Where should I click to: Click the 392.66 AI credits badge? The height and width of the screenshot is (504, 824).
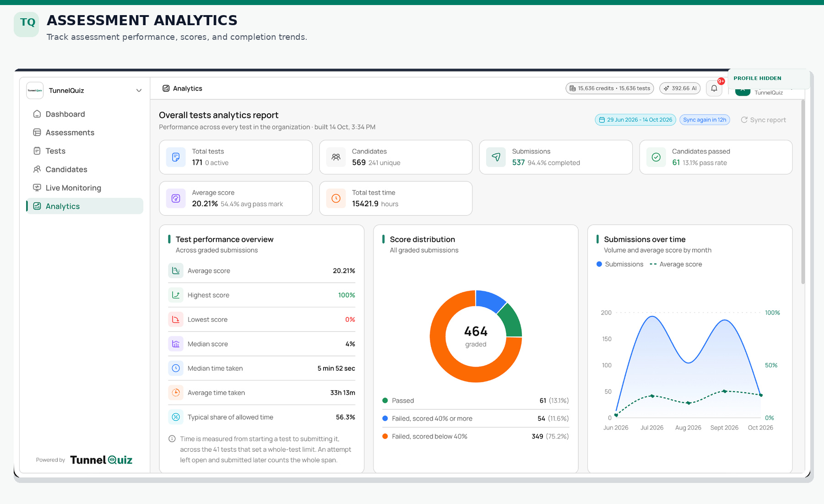coord(680,88)
